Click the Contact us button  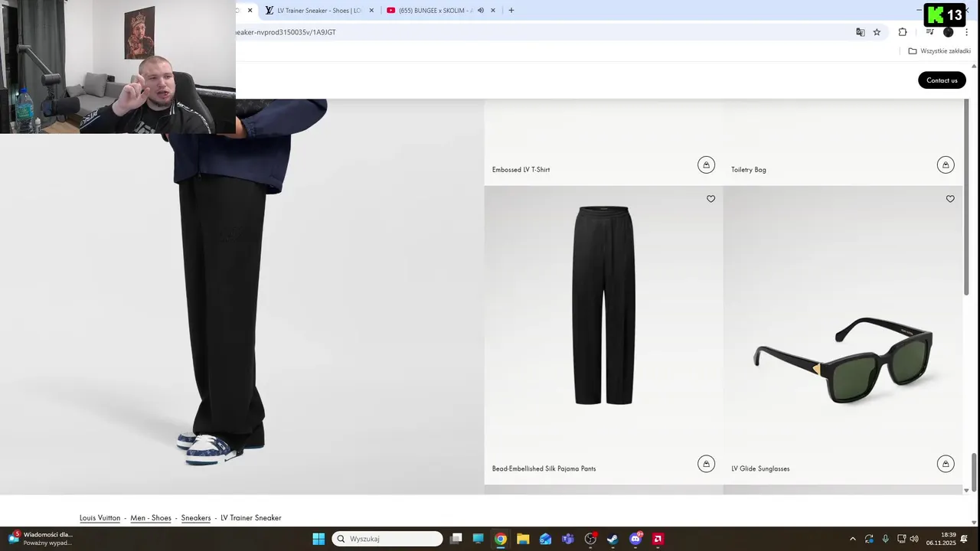tap(942, 80)
